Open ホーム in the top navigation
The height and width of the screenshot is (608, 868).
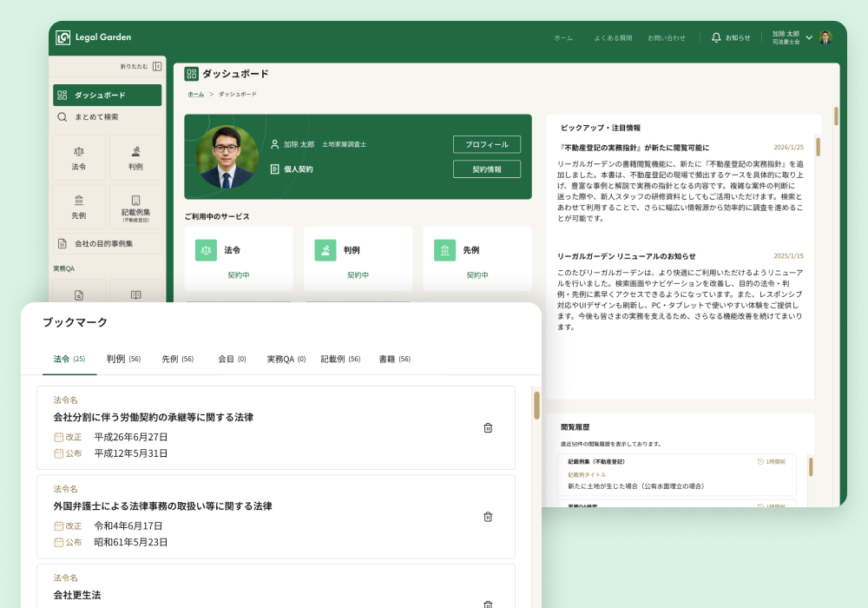coord(563,38)
